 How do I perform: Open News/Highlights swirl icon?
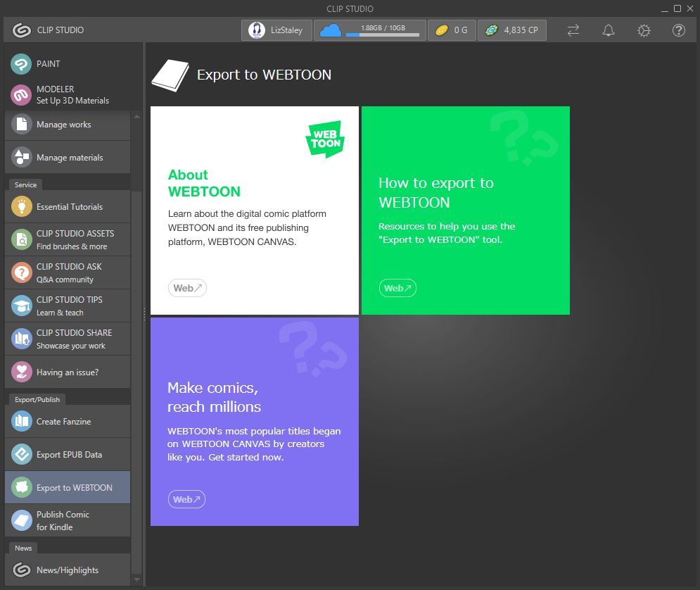(21, 570)
